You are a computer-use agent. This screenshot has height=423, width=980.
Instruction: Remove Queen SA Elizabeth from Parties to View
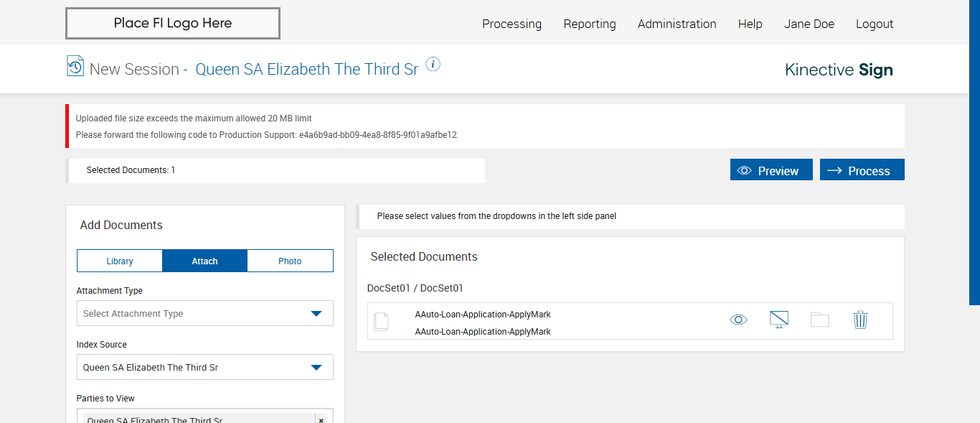[321, 420]
